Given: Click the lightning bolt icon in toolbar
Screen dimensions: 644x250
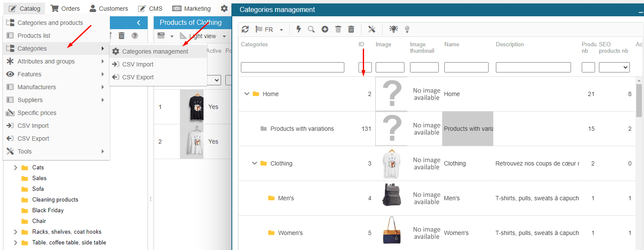Looking at the screenshot, I should click(x=299, y=29).
